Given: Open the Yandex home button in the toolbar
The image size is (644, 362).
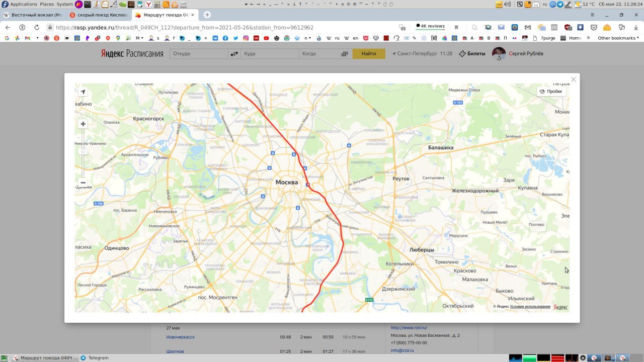Looking at the screenshot, I should pyautogui.click(x=22, y=27).
